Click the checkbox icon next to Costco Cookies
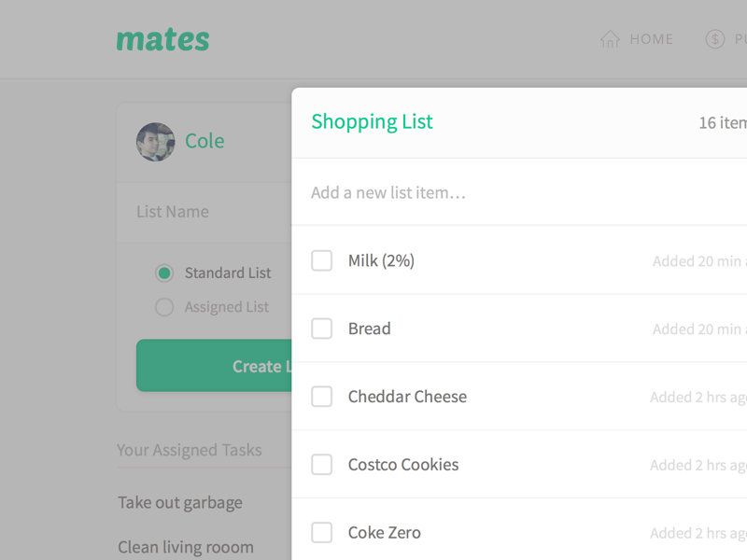Screen dimensions: 747x560 click(321, 464)
